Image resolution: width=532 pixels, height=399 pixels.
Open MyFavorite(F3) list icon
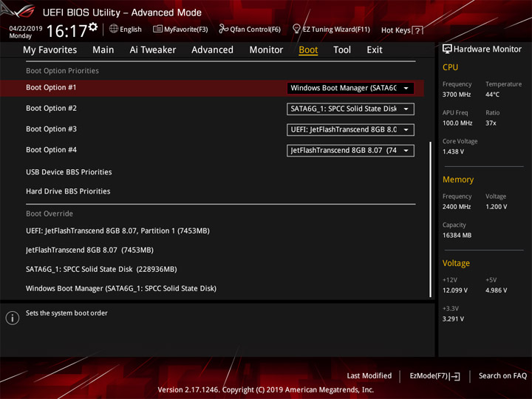point(157,29)
